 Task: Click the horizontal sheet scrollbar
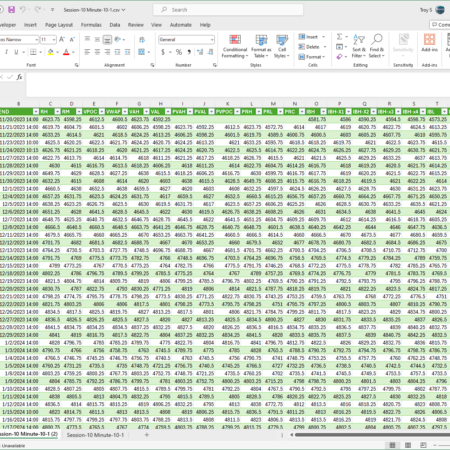tap(372, 435)
